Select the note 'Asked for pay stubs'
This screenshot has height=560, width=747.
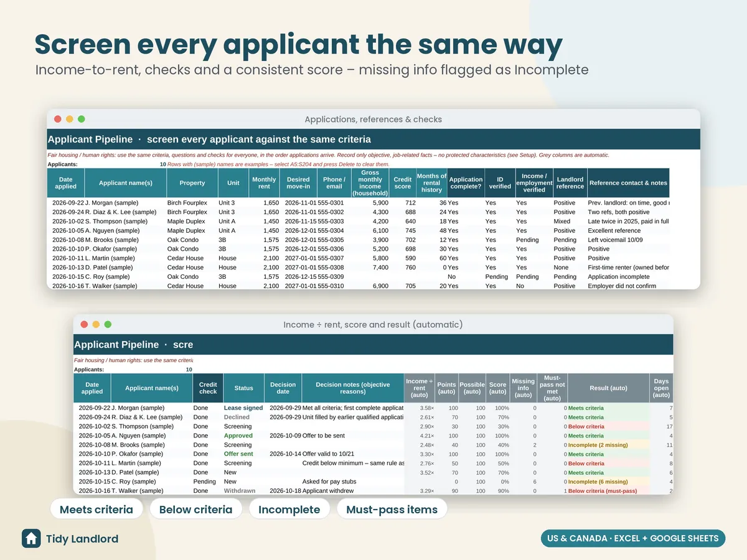point(329,482)
